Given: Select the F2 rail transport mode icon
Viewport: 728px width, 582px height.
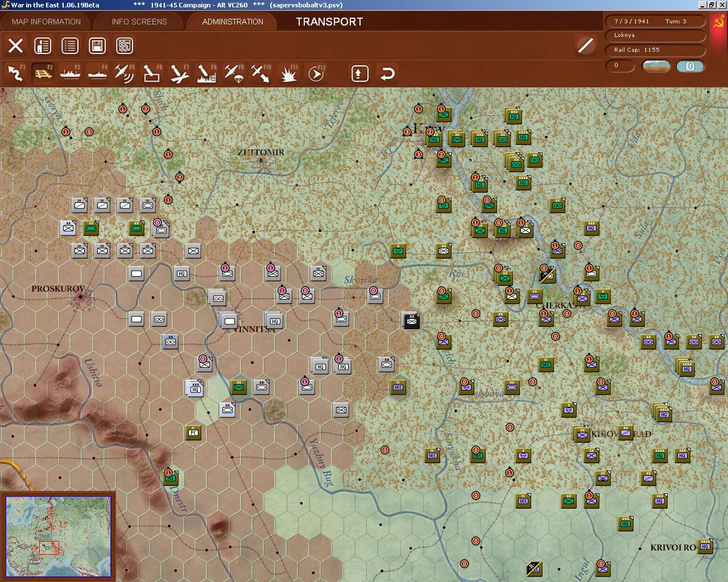Looking at the screenshot, I should [x=43, y=73].
